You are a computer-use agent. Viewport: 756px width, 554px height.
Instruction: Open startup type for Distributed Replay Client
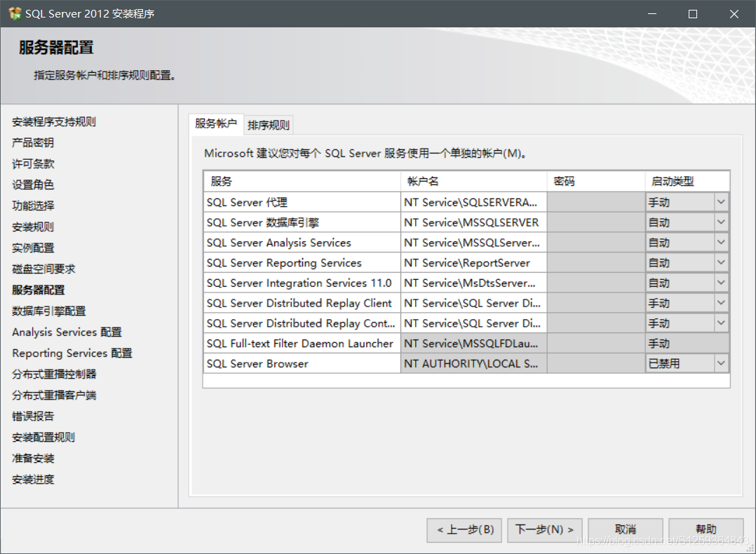point(721,303)
